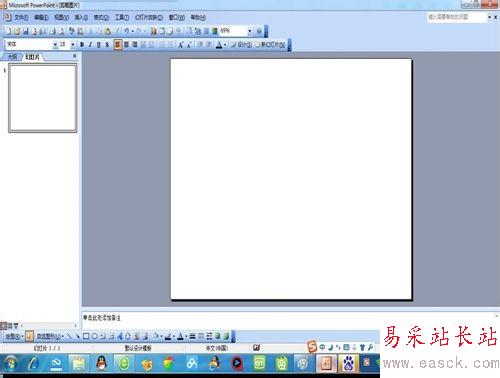Viewport: 500px width, 378px height.
Task: Click the help question input box
Action: [x=456, y=17]
